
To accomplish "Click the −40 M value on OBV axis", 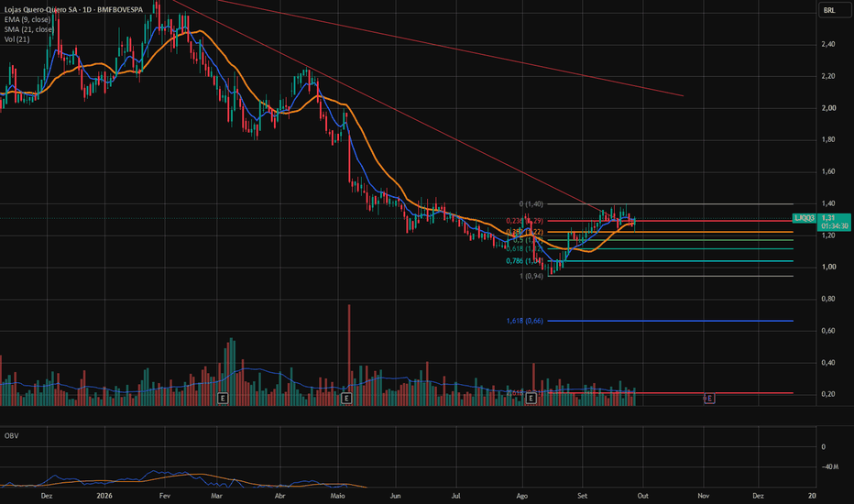I will (x=829, y=467).
